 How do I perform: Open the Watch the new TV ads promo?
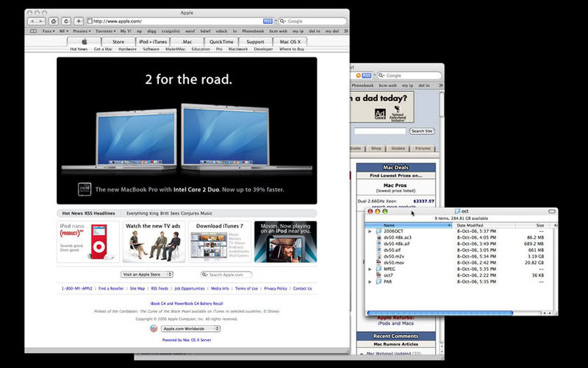(154, 242)
